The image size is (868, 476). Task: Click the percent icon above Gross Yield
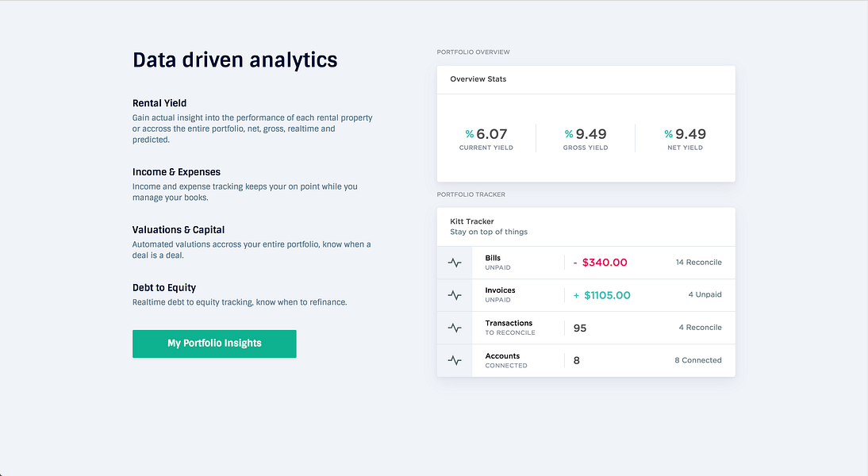569,134
